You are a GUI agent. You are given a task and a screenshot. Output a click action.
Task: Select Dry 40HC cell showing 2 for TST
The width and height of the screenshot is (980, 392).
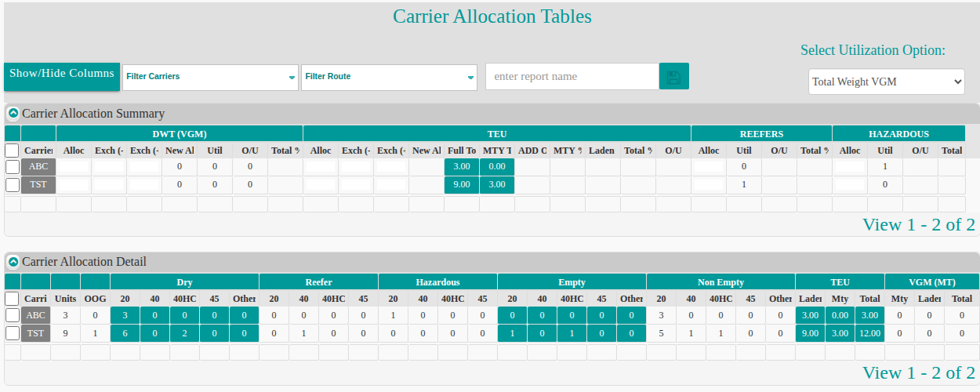(185, 333)
